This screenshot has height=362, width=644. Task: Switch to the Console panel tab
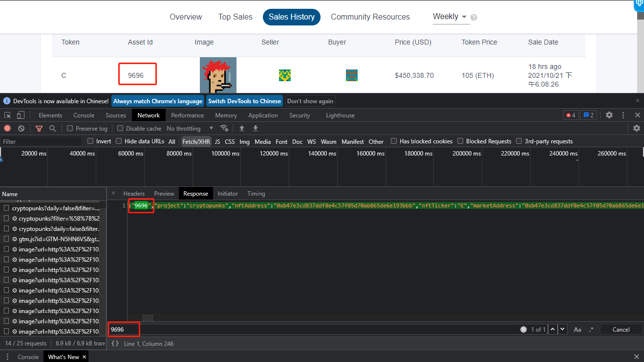pos(84,115)
